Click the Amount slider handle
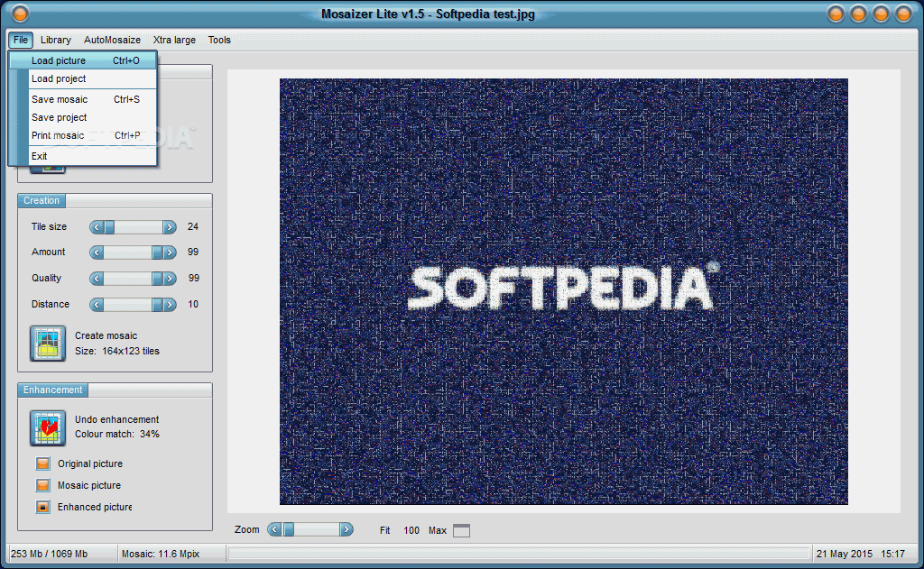Image resolution: width=924 pixels, height=569 pixels. click(157, 252)
